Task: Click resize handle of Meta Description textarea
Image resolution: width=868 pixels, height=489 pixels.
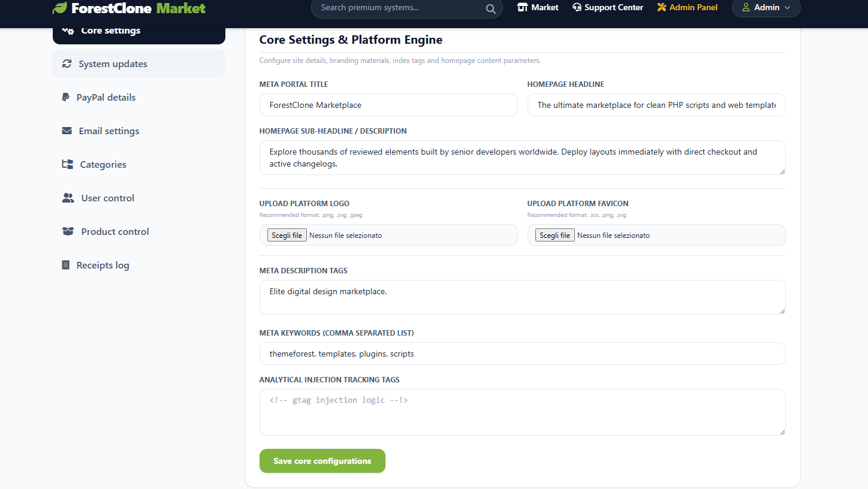Action: pyautogui.click(x=782, y=310)
